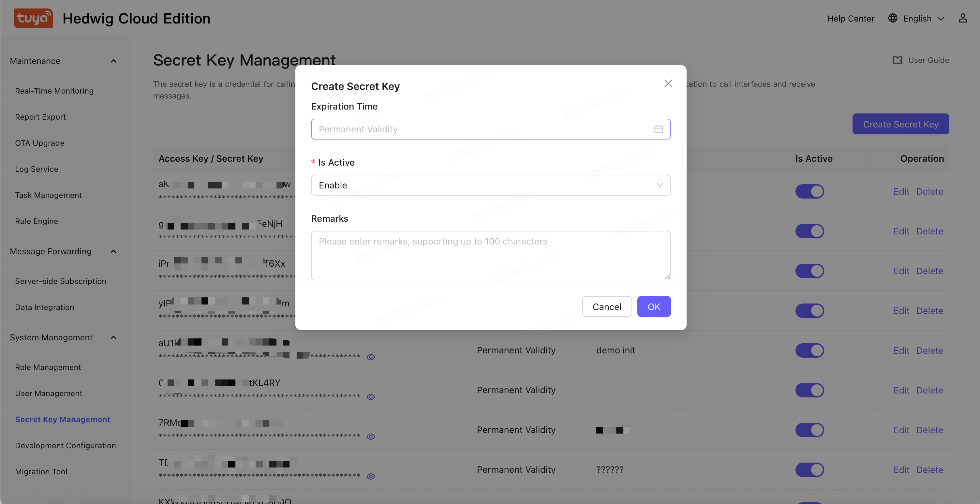The image size is (980, 504).
Task: Close the Create Secret Key dialog
Action: [668, 83]
